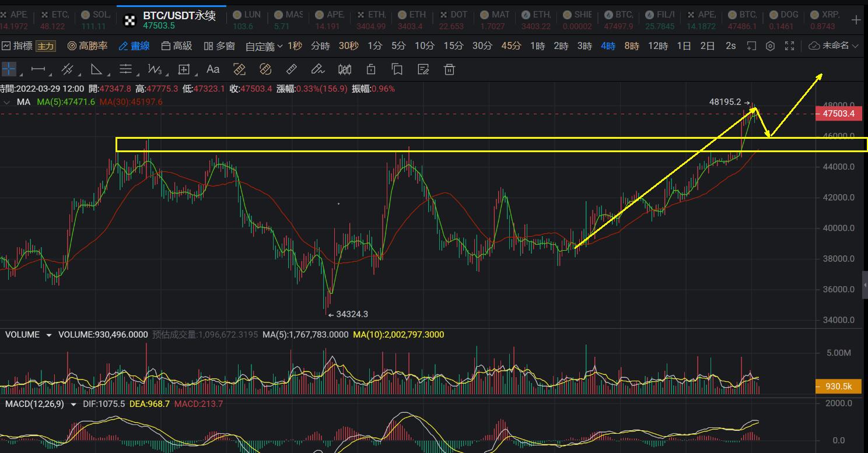Click the 930.5k volume axis label
This screenshot has height=453, width=868.
coord(839,386)
